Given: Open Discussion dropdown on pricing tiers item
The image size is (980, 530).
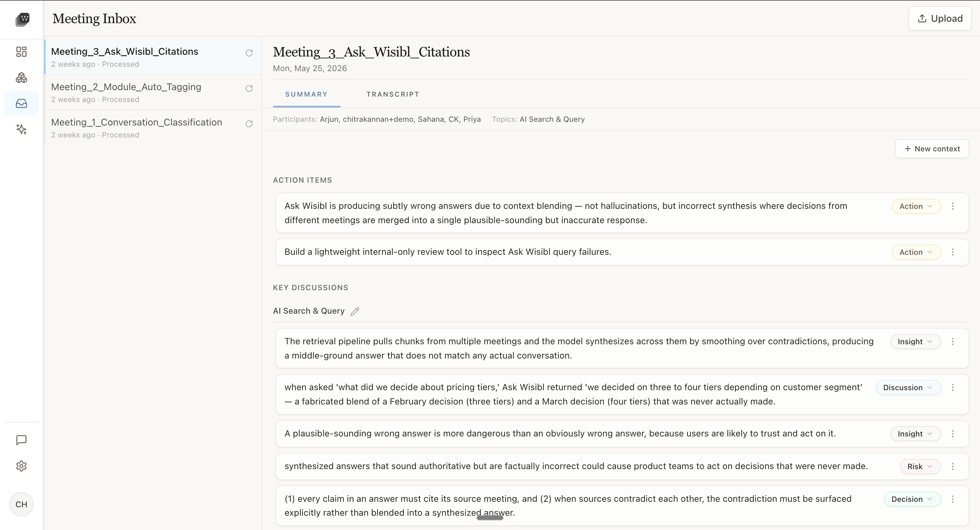Looking at the screenshot, I should (908, 387).
